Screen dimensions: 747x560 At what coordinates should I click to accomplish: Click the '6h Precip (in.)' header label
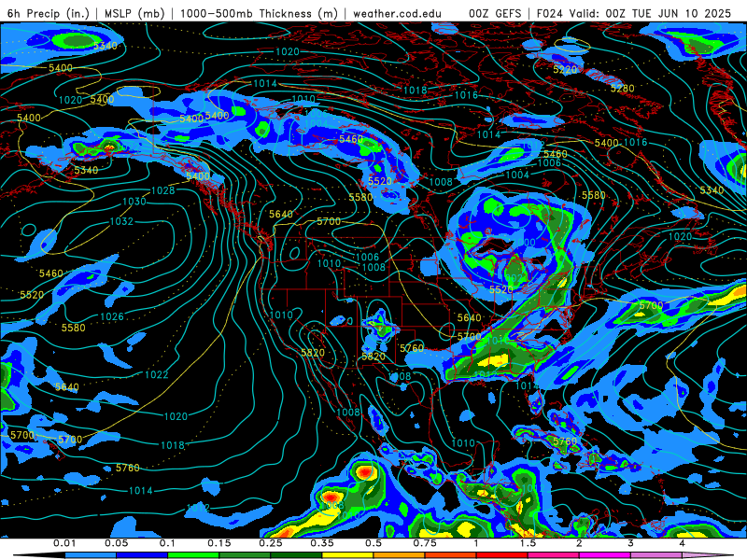click(x=49, y=13)
